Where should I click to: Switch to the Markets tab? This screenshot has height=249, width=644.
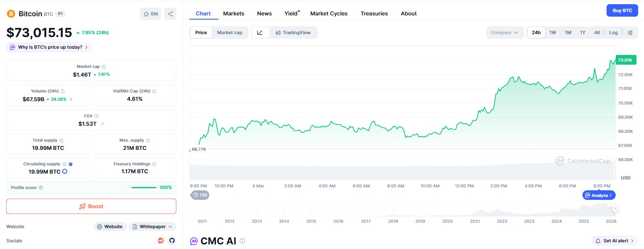click(x=233, y=13)
